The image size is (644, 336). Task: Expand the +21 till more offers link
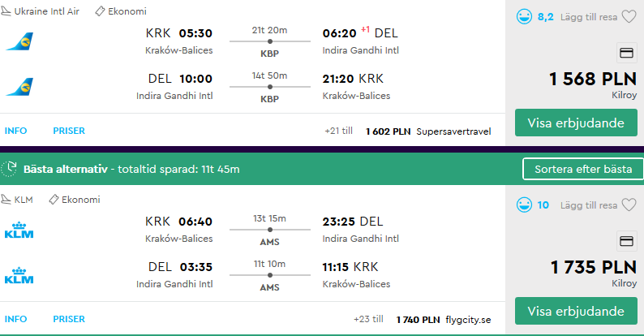pos(338,131)
